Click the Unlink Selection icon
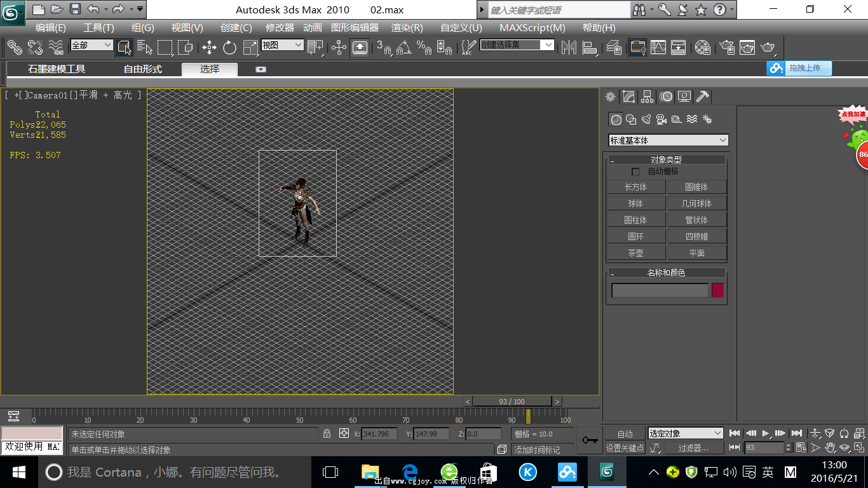Viewport: 868px width, 488px height. click(35, 47)
